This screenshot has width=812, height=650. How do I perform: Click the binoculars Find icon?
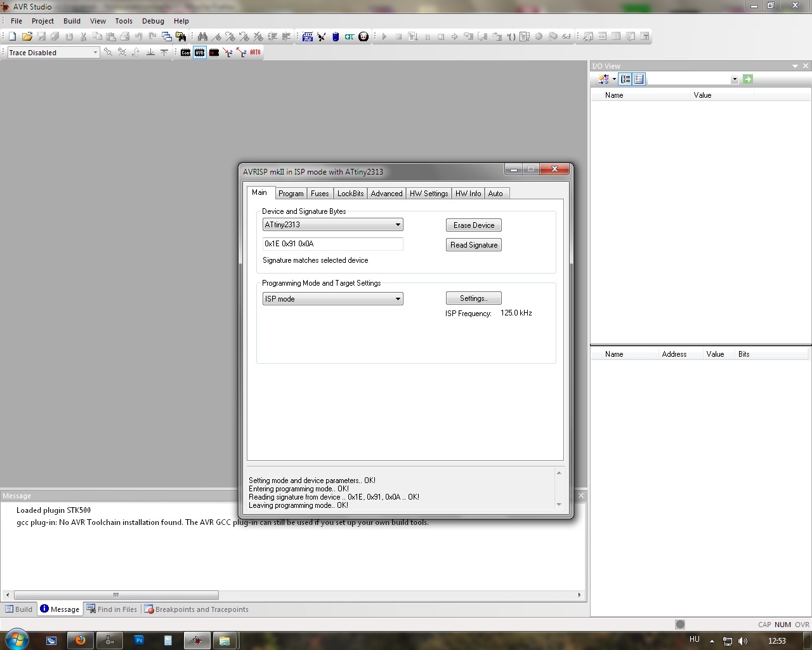click(202, 37)
